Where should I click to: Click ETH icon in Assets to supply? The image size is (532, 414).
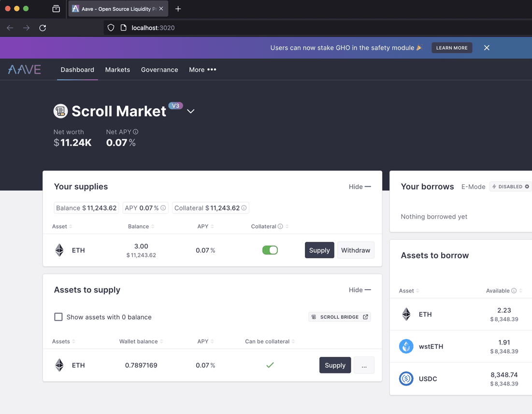pyautogui.click(x=59, y=365)
